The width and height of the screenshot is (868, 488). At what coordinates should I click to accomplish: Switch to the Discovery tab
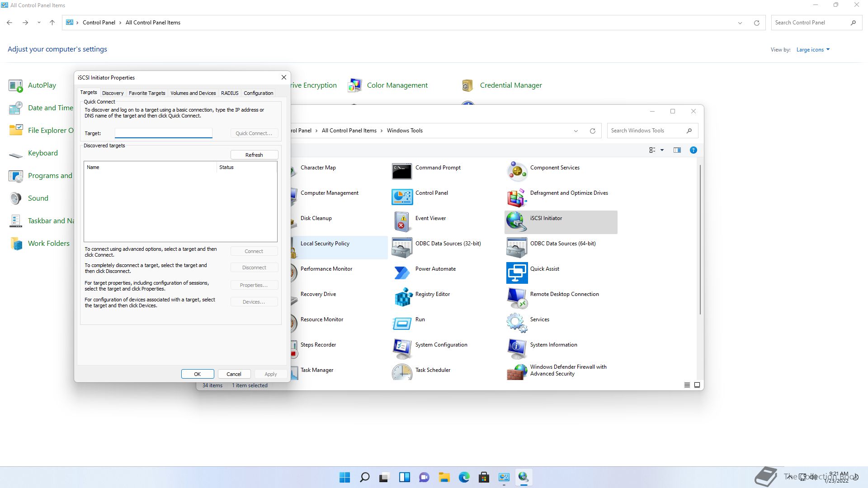tap(113, 93)
